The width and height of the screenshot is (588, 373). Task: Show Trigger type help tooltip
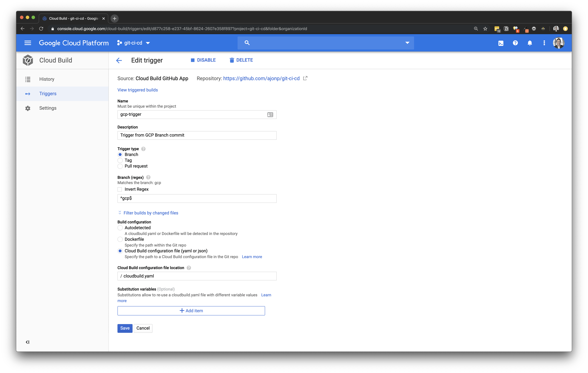click(x=143, y=149)
